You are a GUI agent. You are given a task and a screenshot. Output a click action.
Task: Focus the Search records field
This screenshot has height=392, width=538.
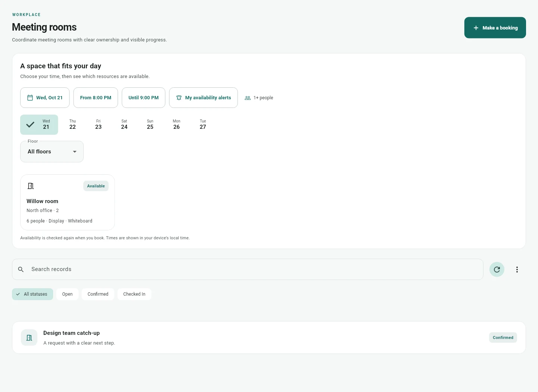tap(248, 269)
